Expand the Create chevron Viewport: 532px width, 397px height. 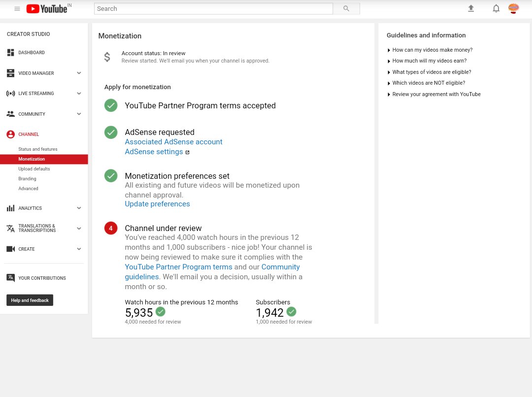(x=79, y=249)
